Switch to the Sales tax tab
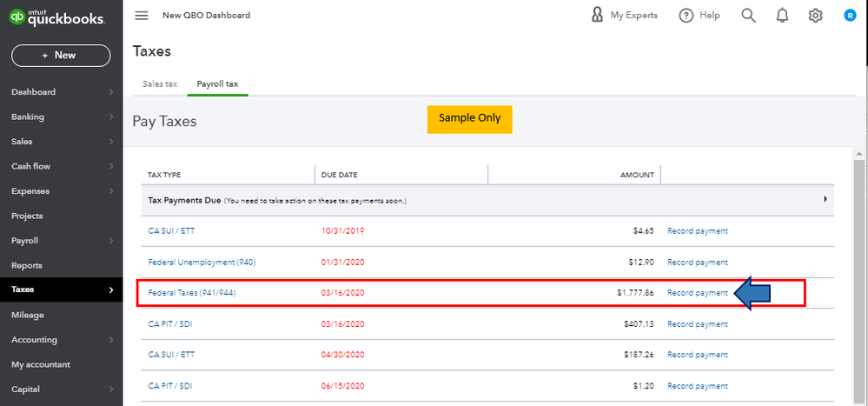This screenshot has height=406, width=868. pyautogui.click(x=160, y=84)
